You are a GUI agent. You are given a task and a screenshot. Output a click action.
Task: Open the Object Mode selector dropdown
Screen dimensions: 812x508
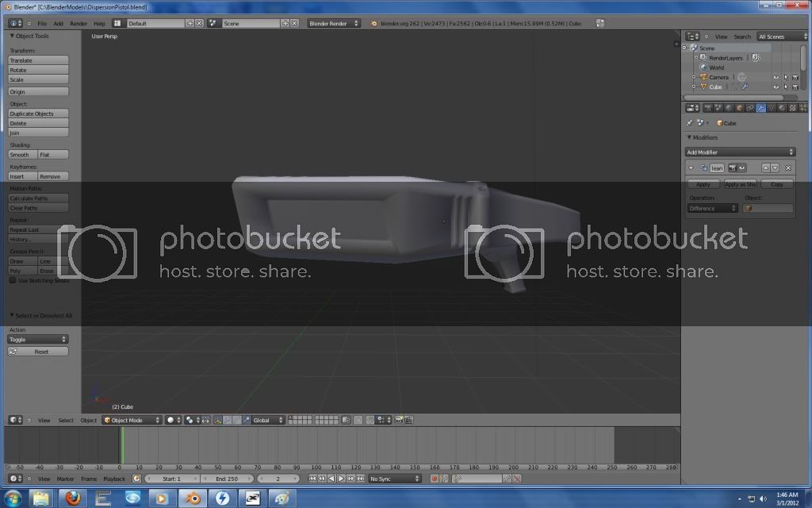pyautogui.click(x=132, y=420)
